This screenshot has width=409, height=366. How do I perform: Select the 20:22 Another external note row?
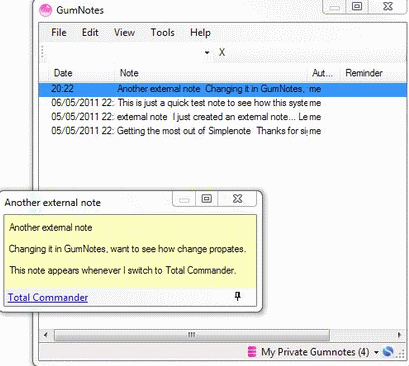pos(223,89)
